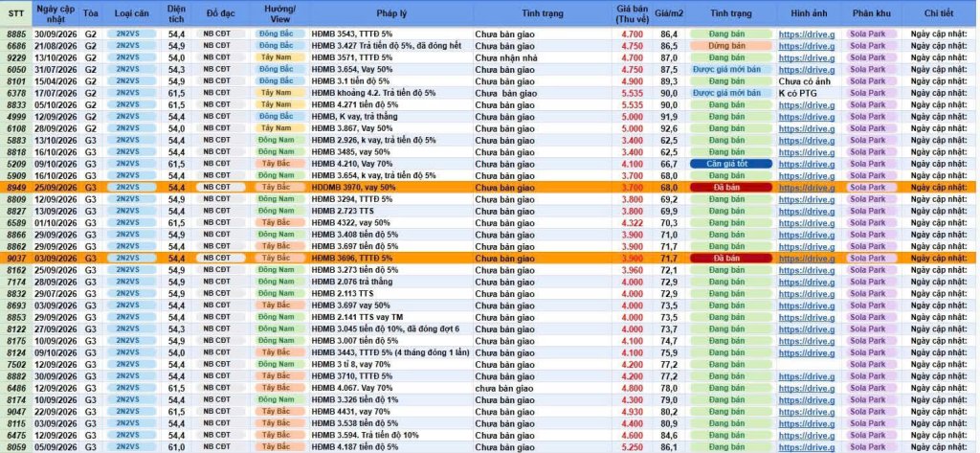Viewport: 980px width, 453px height.
Task: Click the Hình ảnh column header
Action: [x=811, y=13]
